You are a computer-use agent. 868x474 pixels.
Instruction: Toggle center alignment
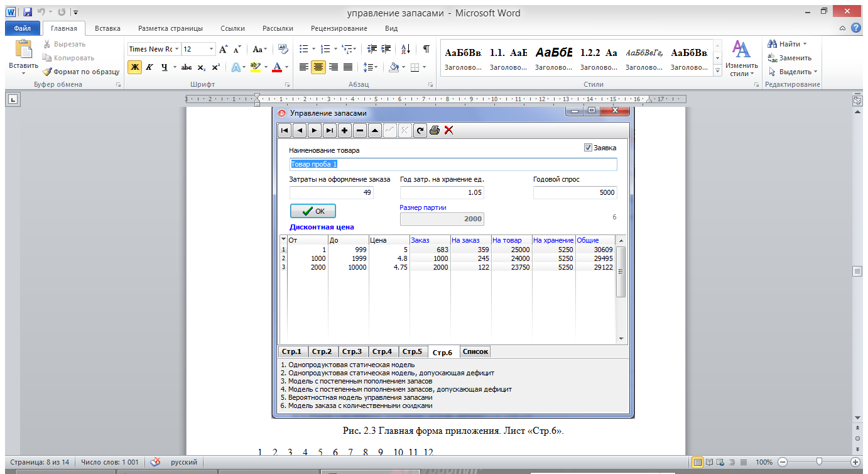coord(318,67)
